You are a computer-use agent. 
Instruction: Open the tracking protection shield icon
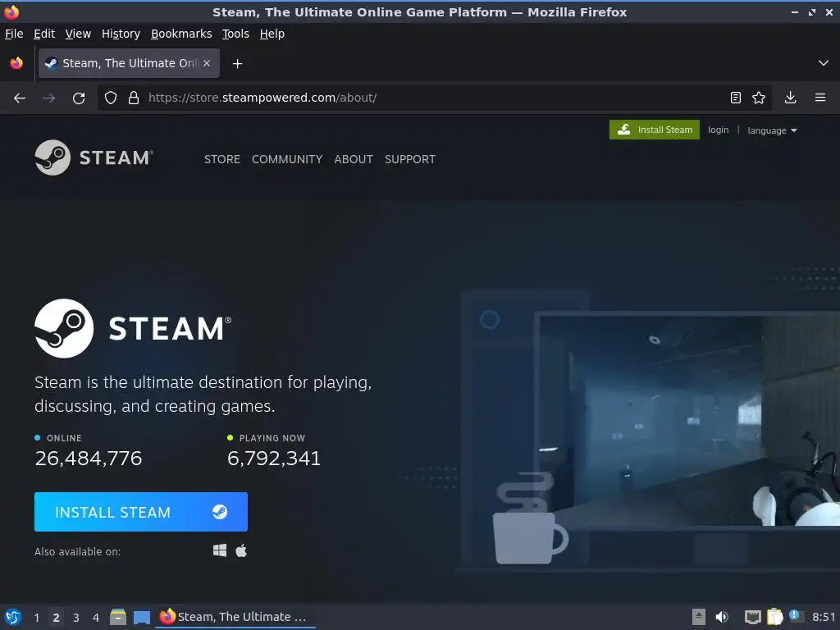point(111,98)
